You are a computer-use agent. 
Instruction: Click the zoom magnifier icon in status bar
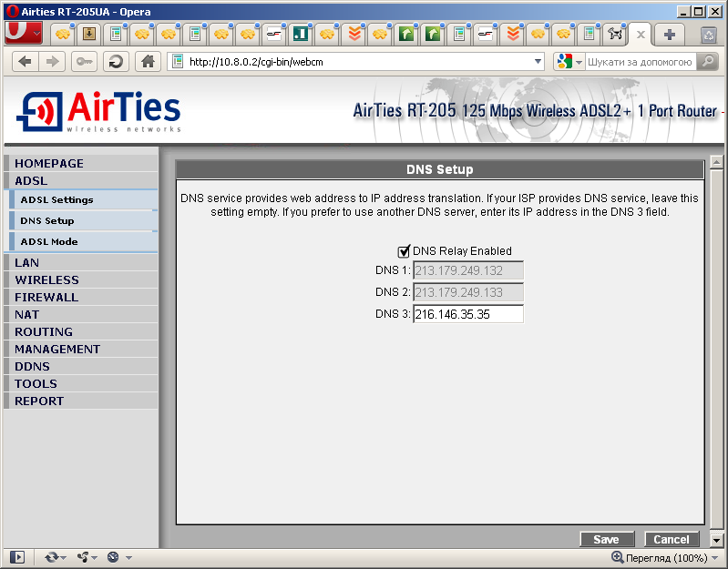tap(617, 557)
